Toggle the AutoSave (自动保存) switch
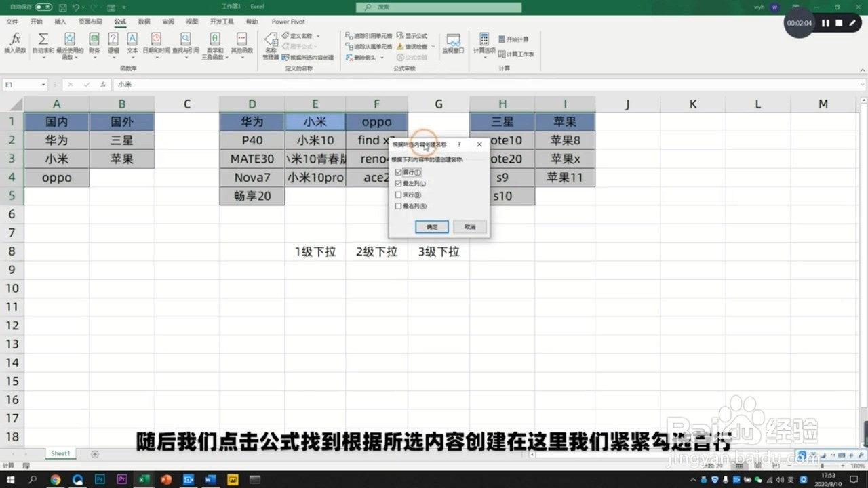 click(43, 7)
